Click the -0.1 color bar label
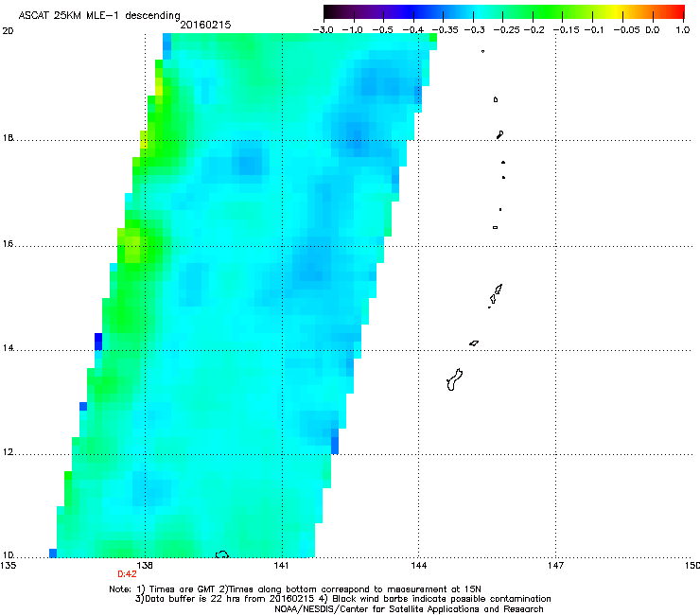Image resolution: width=700 pixels, height=615 pixels. (x=594, y=30)
